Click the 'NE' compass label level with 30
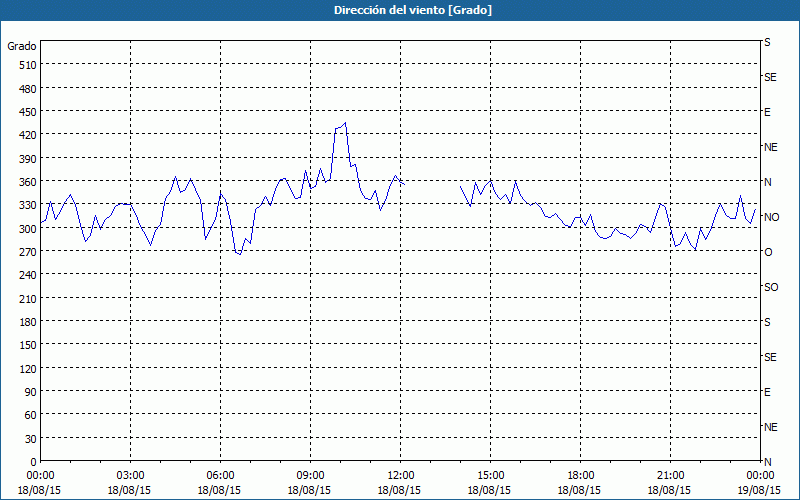This screenshot has width=800, height=500. click(771, 427)
